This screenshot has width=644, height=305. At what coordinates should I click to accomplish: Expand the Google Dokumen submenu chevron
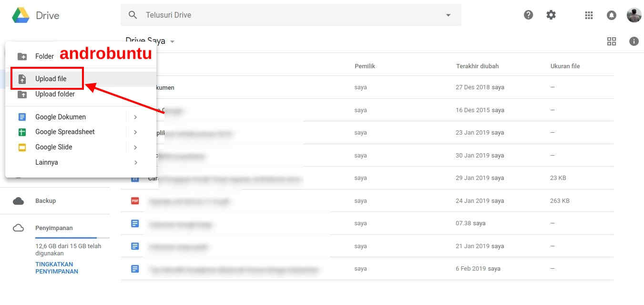click(135, 116)
